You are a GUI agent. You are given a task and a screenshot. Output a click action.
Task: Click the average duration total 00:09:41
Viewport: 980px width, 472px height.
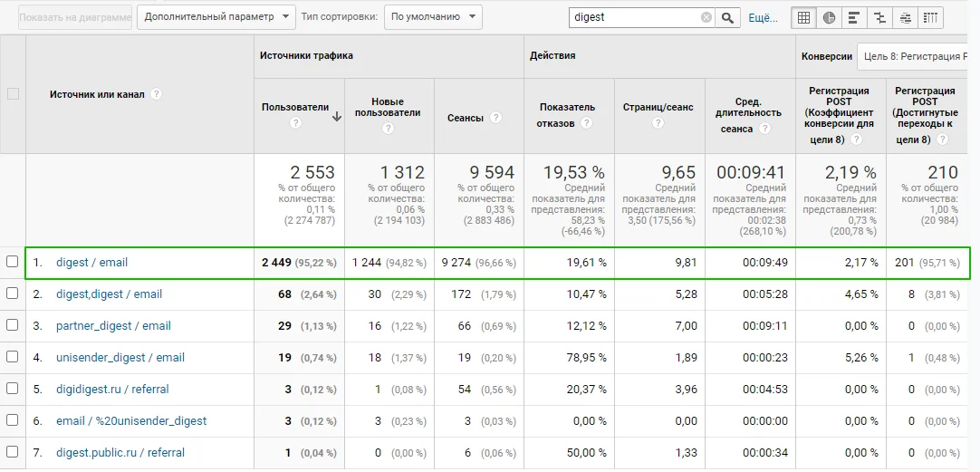(x=752, y=172)
